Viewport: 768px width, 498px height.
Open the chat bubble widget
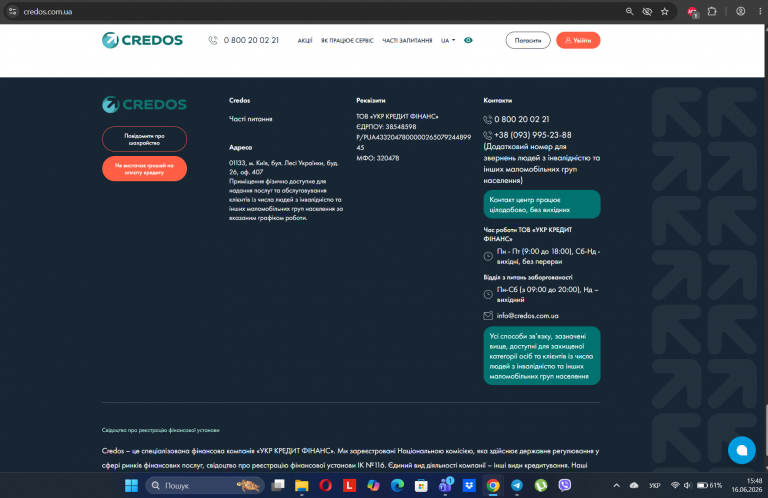(x=742, y=450)
